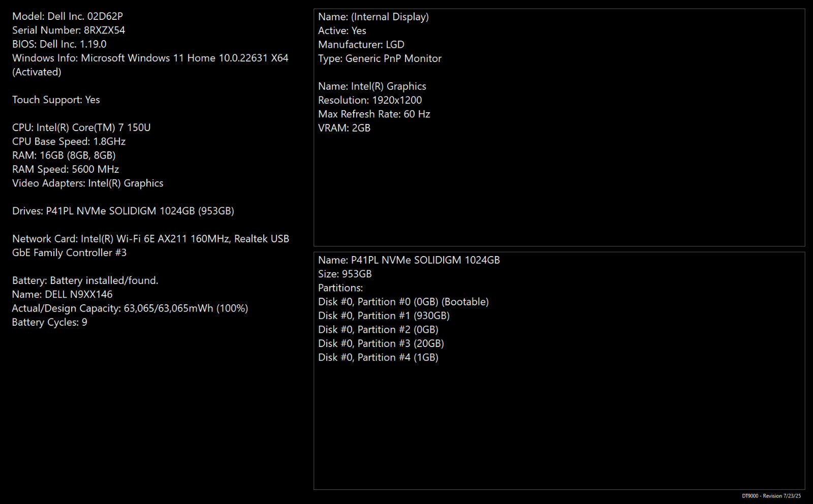Click Actual/Design Capacity: 63,065/63,065mWh (100%) line

point(130,308)
